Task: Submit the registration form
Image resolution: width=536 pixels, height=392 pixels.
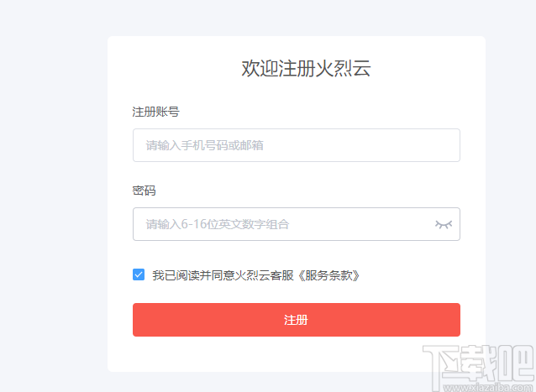Action: click(296, 320)
